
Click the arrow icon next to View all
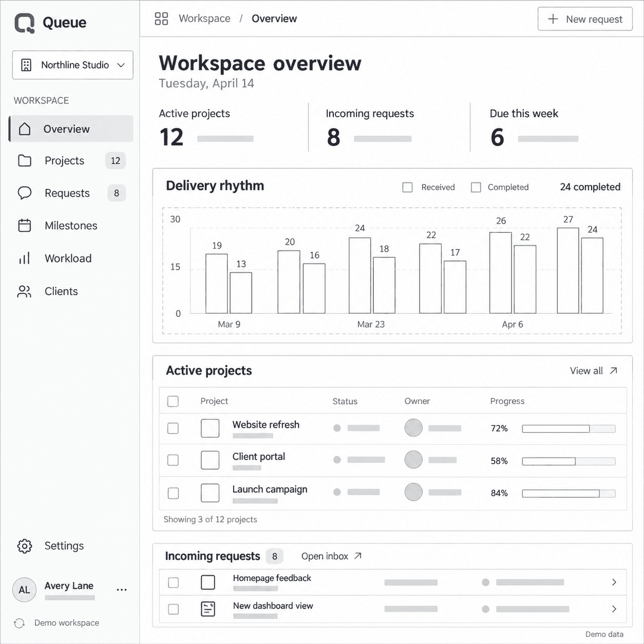[613, 371]
